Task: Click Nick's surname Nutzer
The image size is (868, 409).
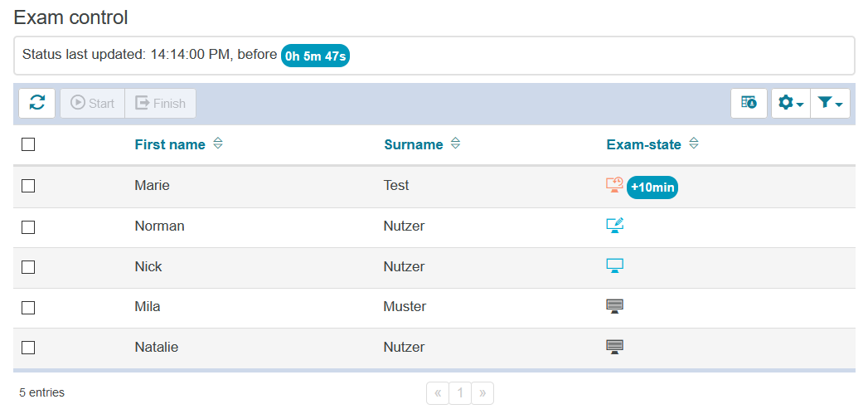Action: tap(404, 266)
